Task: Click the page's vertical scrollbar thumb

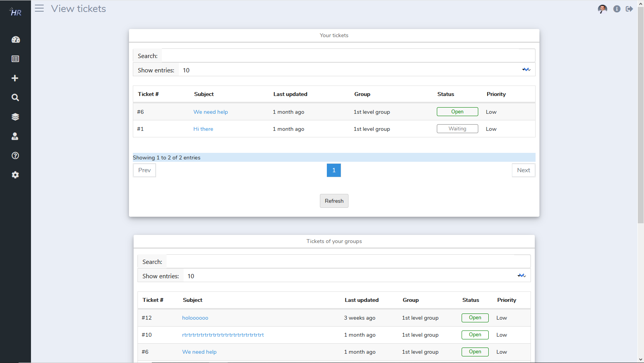Action: 641,115
